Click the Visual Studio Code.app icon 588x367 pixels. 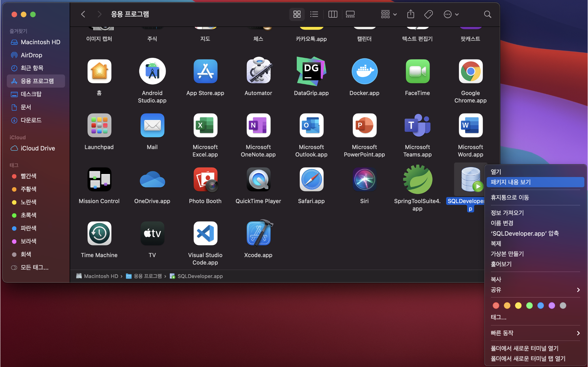pos(205,233)
